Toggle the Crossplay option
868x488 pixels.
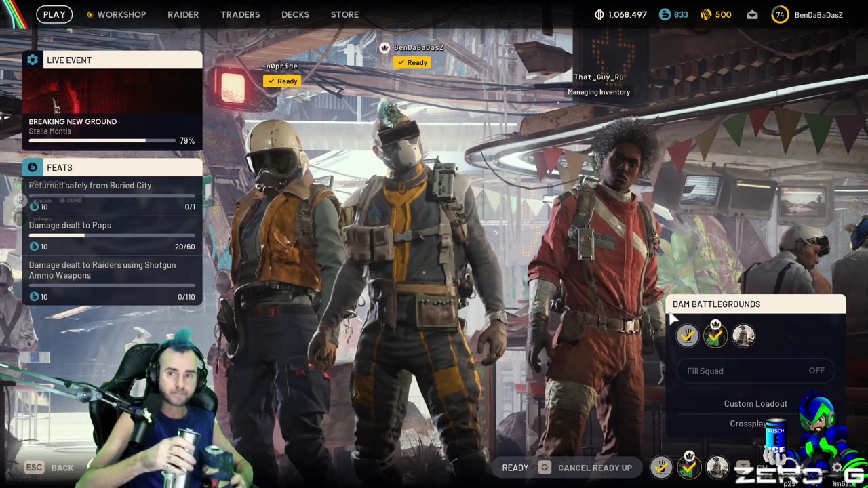tap(748, 424)
